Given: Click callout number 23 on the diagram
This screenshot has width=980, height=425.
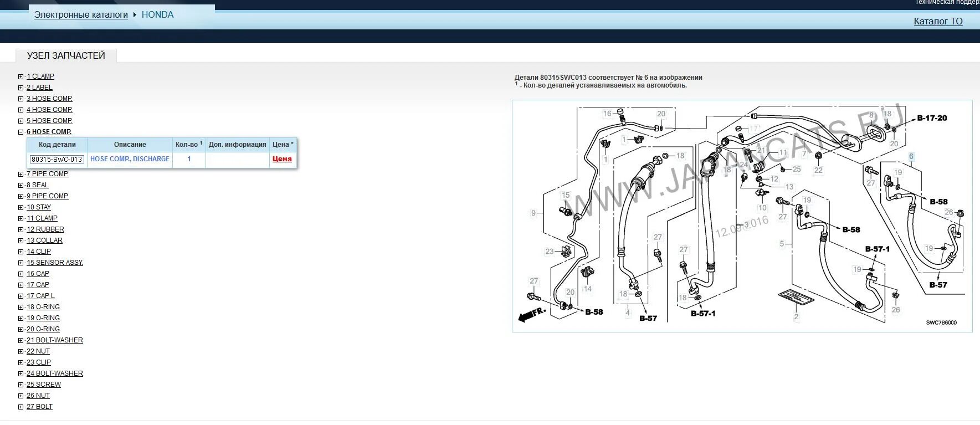Looking at the screenshot, I should tap(550, 251).
